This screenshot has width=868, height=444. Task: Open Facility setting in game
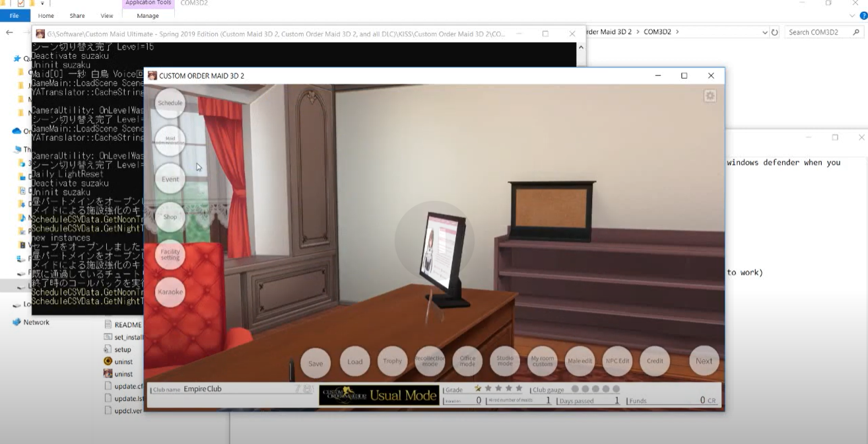pos(170,254)
